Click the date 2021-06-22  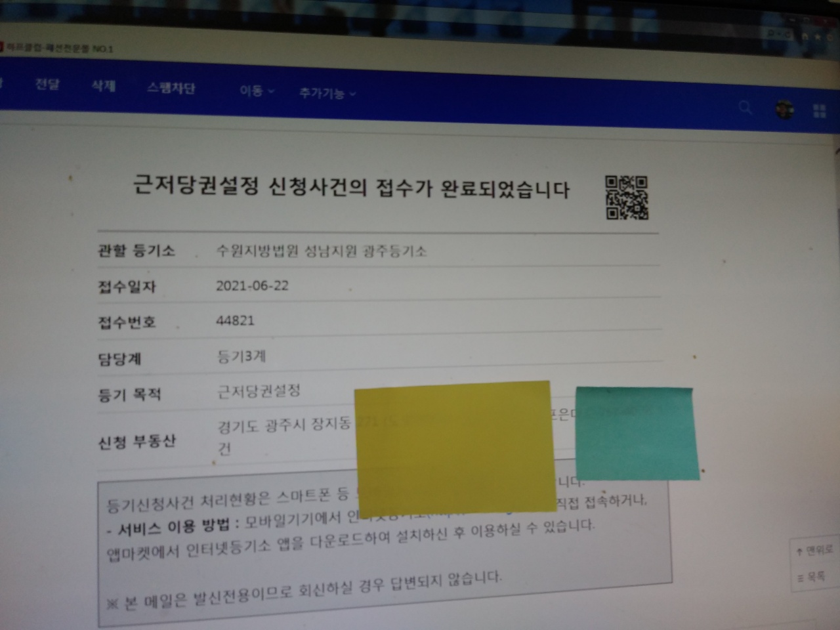252,286
